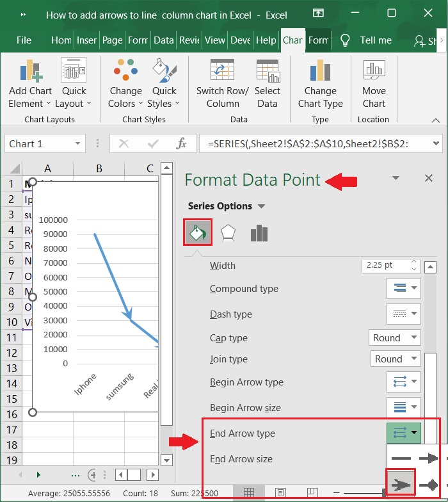Choose the stealth arrow end type
Image resolution: width=448 pixels, height=502 pixels.
(x=401, y=484)
